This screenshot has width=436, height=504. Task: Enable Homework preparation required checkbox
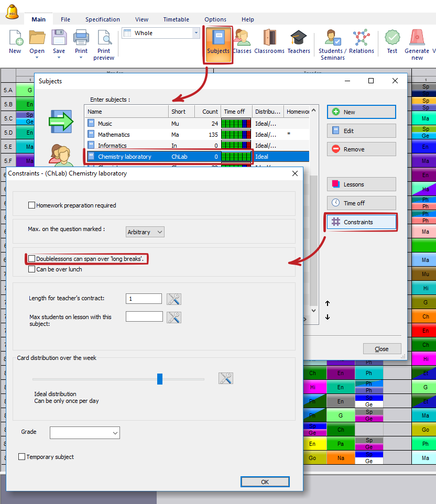pos(32,205)
